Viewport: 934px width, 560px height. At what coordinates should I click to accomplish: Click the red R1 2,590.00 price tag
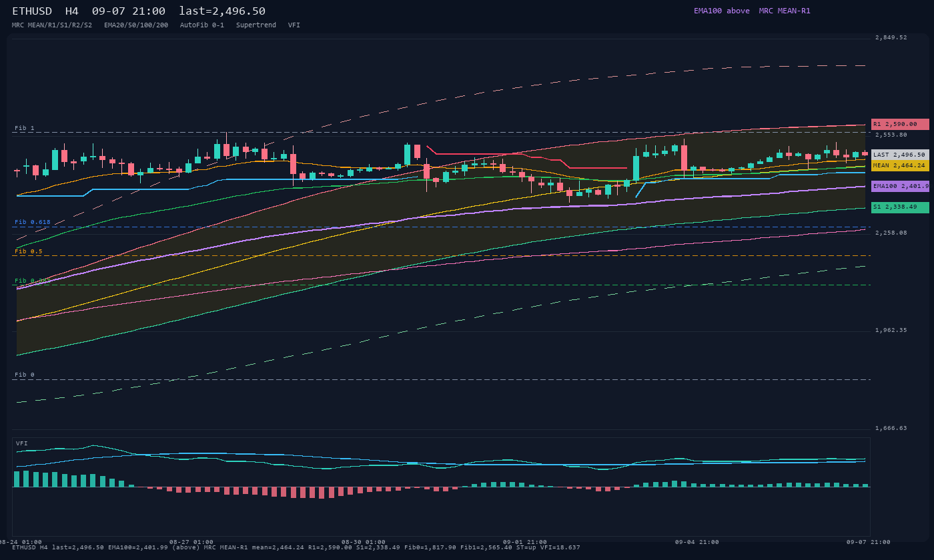(900, 124)
